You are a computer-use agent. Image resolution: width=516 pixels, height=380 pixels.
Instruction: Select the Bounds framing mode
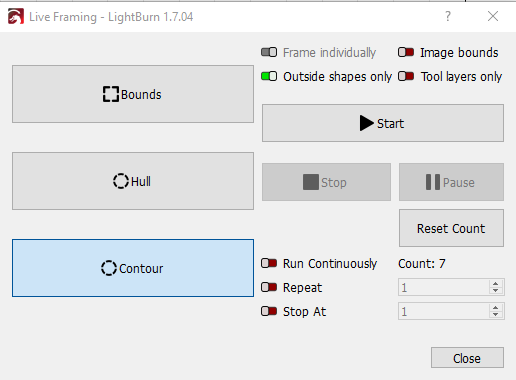point(133,94)
